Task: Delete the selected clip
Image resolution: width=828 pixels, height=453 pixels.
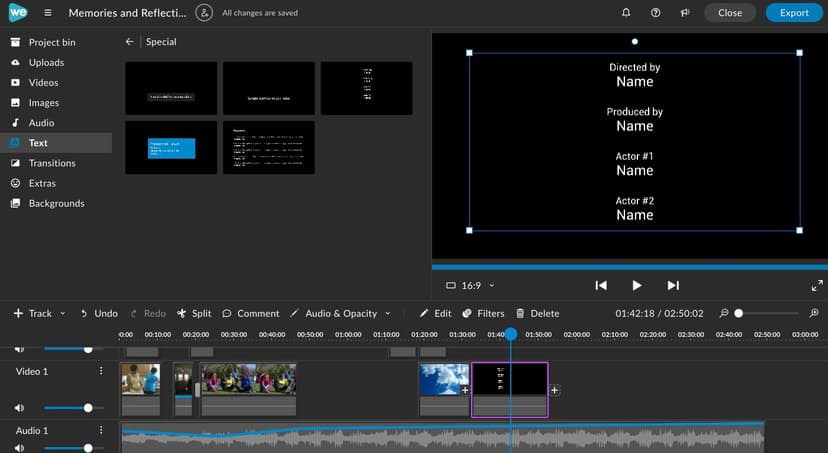Action: (538, 314)
